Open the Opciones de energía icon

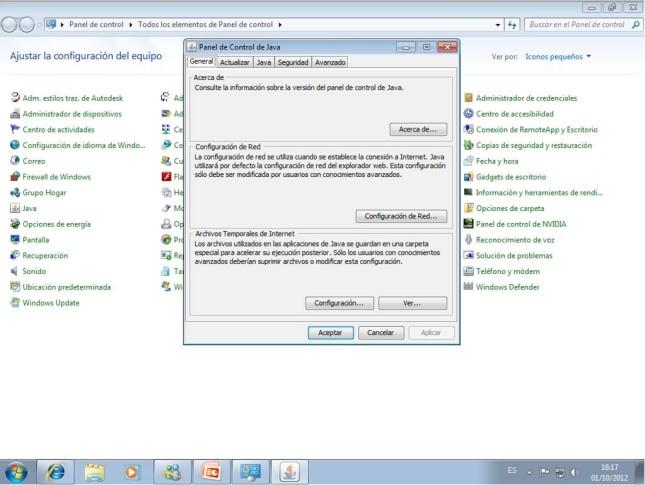(x=15, y=224)
